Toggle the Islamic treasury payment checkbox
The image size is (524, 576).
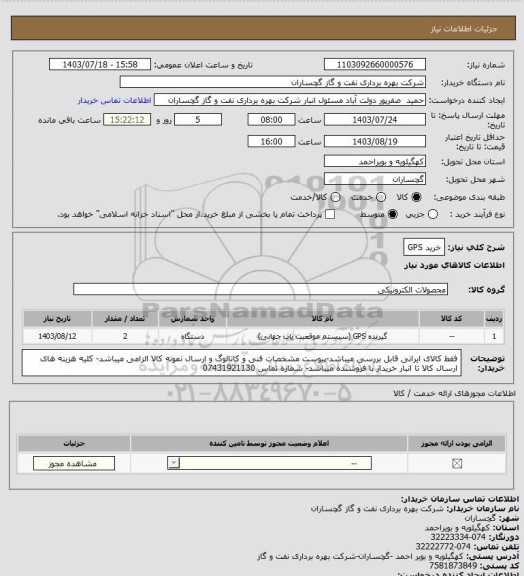330,214
